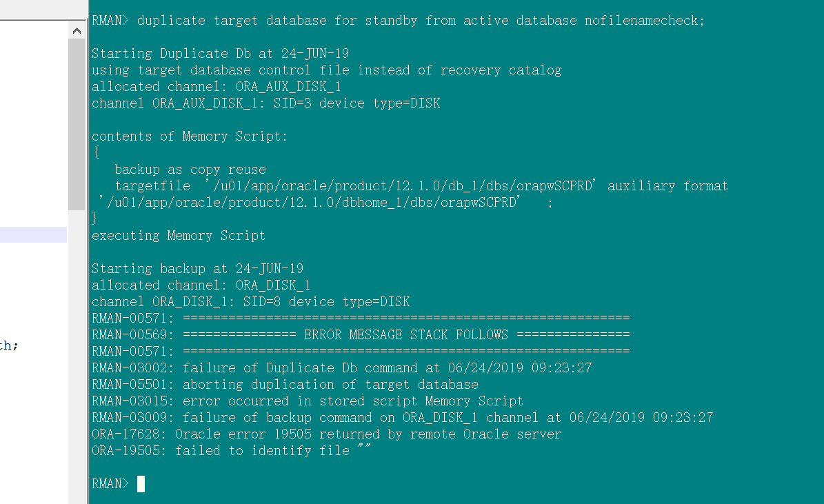This screenshot has width=824, height=504.
Task: Click the scroll up arrow in left pane
Action: pyautogui.click(x=77, y=30)
